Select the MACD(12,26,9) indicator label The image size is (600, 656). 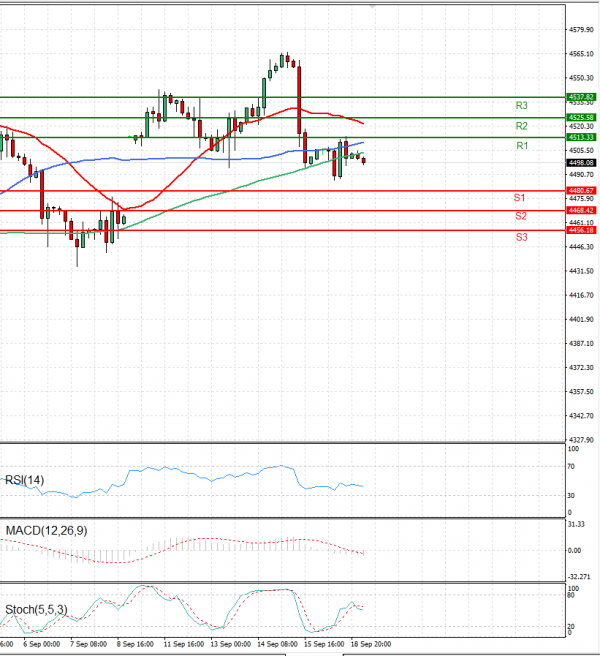pyautogui.click(x=46, y=530)
